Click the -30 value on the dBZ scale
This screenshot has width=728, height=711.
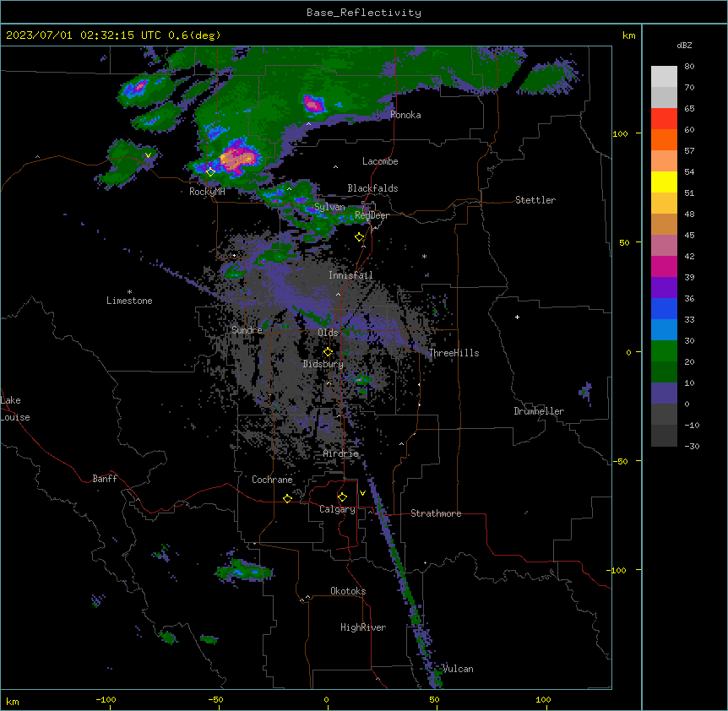pos(692,446)
